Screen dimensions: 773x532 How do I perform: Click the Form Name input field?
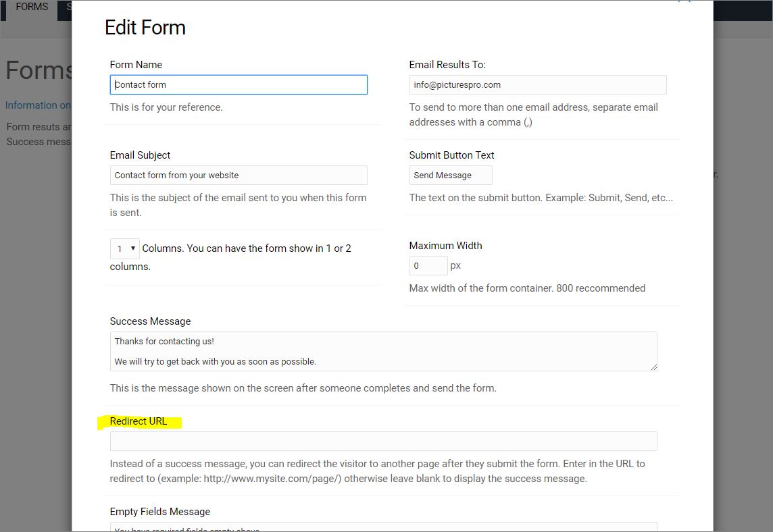[x=239, y=84]
